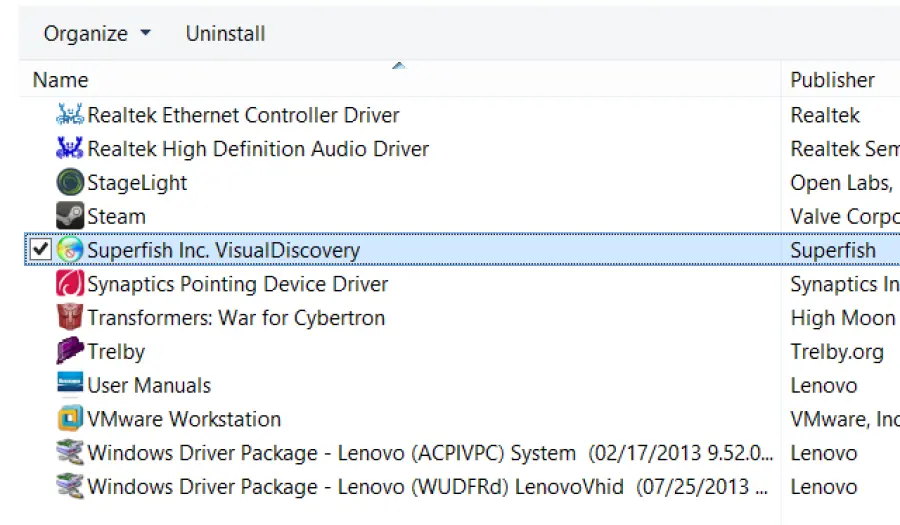This screenshot has height=525, width=900.
Task: Click the Realtek Ethernet Controller Driver icon
Action: 70,115
